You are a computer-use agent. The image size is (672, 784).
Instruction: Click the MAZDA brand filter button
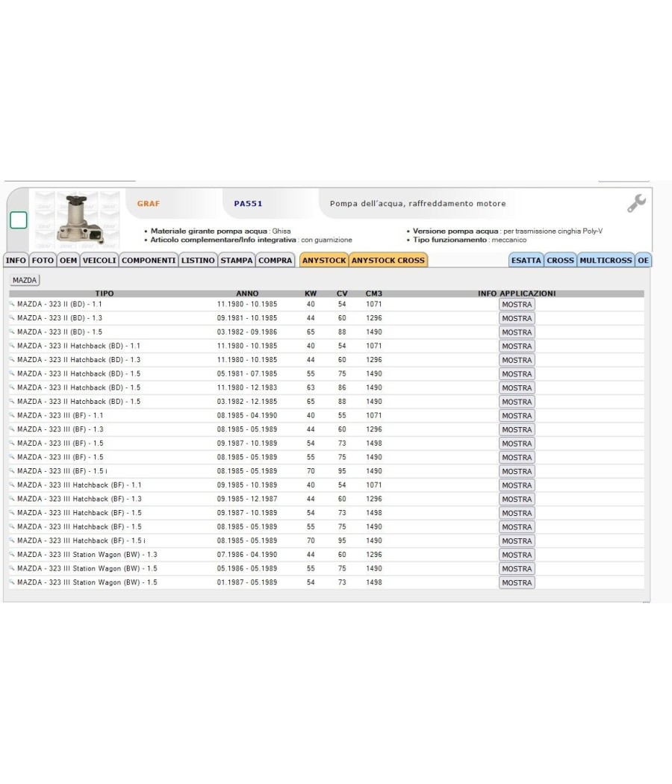(x=25, y=280)
